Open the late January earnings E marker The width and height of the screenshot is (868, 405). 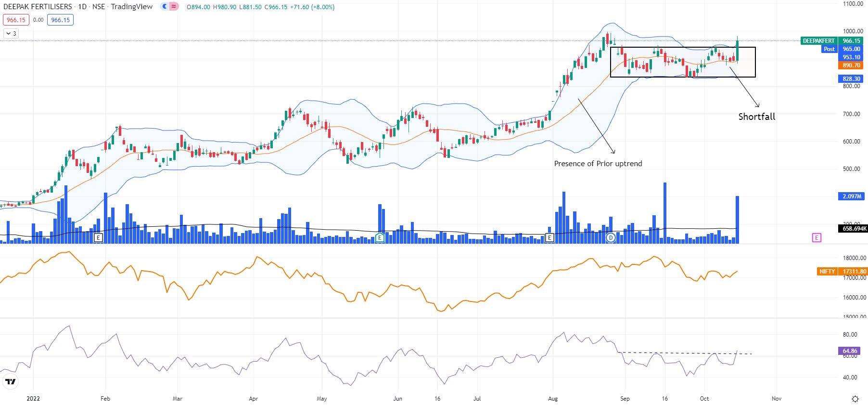98,237
